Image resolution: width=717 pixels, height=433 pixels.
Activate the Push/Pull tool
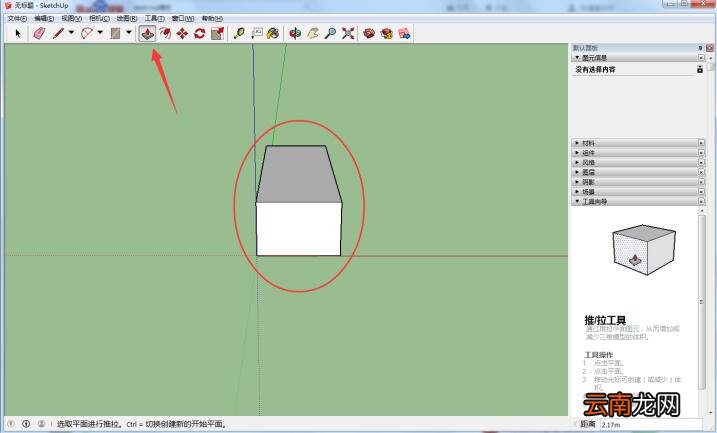point(147,33)
